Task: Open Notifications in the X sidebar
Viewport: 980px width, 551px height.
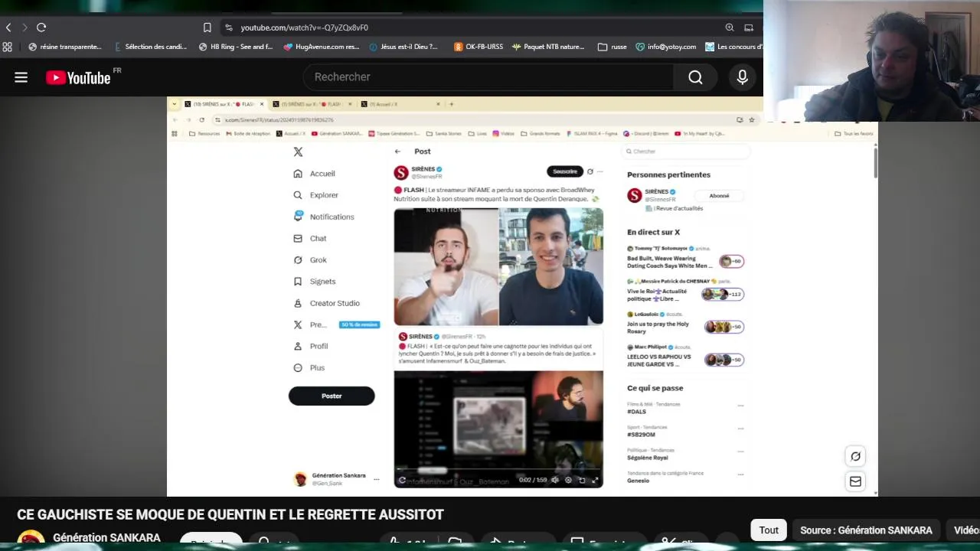Action: coord(324,217)
